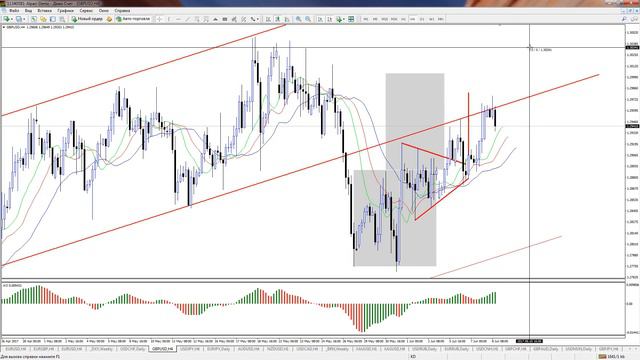Image resolution: width=640 pixels, height=360 pixels.
Task: Switch to the EURGBP,H4 chart tab
Action: pos(44,349)
